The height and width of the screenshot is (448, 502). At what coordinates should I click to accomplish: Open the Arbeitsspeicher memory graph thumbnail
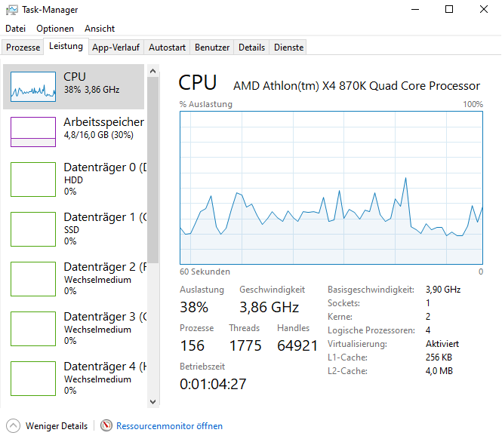(x=33, y=132)
